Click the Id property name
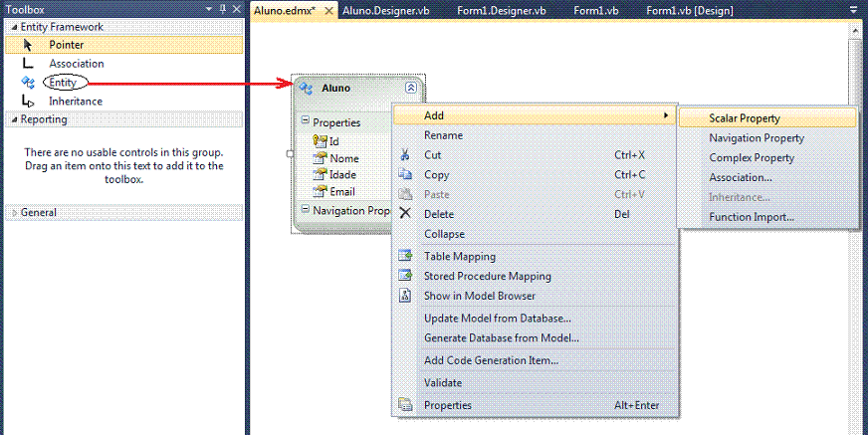Screen dimensions: 868x435 [x=334, y=141]
